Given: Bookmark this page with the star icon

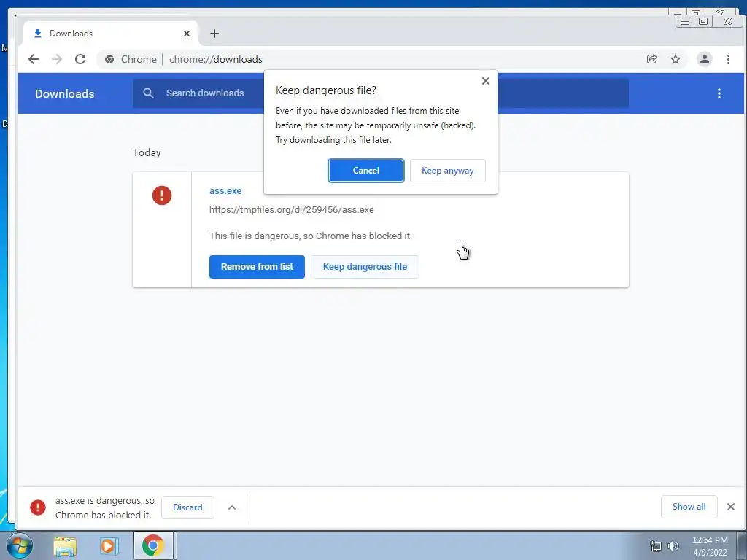Looking at the screenshot, I should 675,59.
